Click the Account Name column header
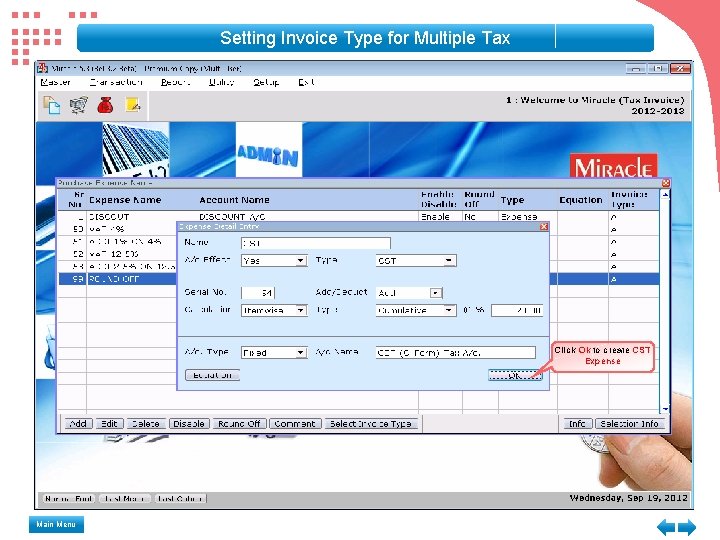 [x=234, y=200]
